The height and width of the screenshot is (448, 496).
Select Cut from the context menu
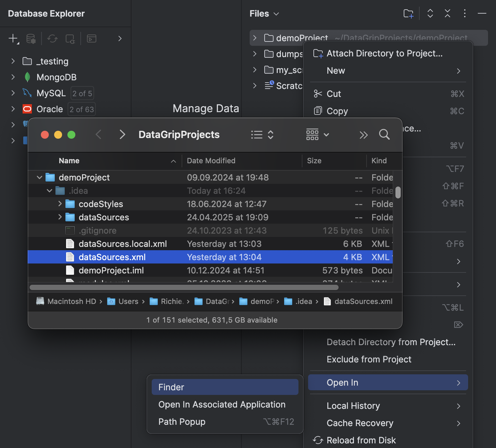pyautogui.click(x=388, y=94)
